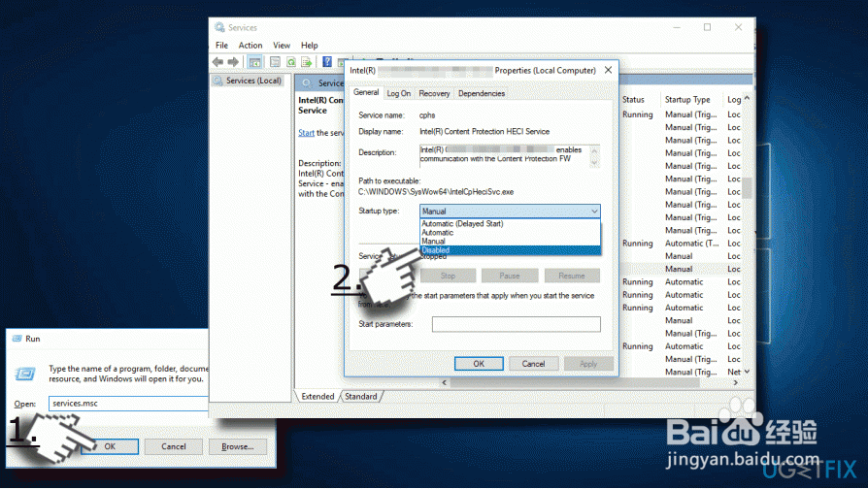
Task: Select the Extended tab below the services list
Action: click(317, 397)
